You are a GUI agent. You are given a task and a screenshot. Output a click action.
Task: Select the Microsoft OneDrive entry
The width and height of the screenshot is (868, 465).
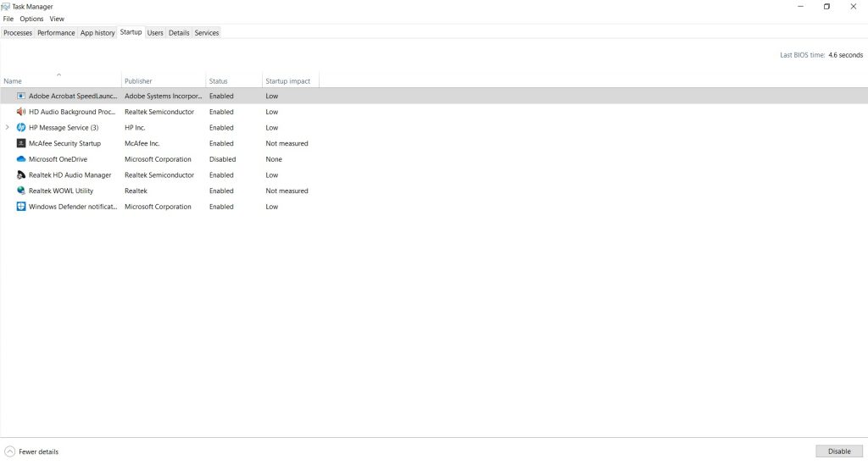[x=58, y=158]
